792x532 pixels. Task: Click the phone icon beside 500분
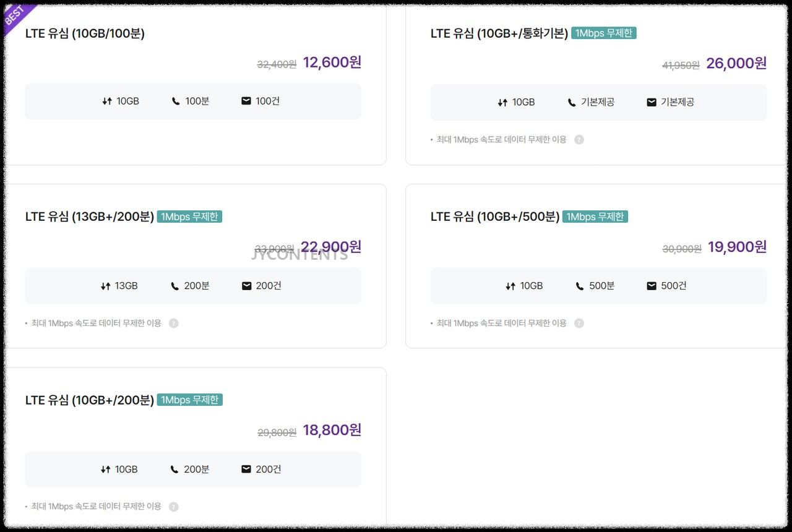pyautogui.click(x=580, y=286)
